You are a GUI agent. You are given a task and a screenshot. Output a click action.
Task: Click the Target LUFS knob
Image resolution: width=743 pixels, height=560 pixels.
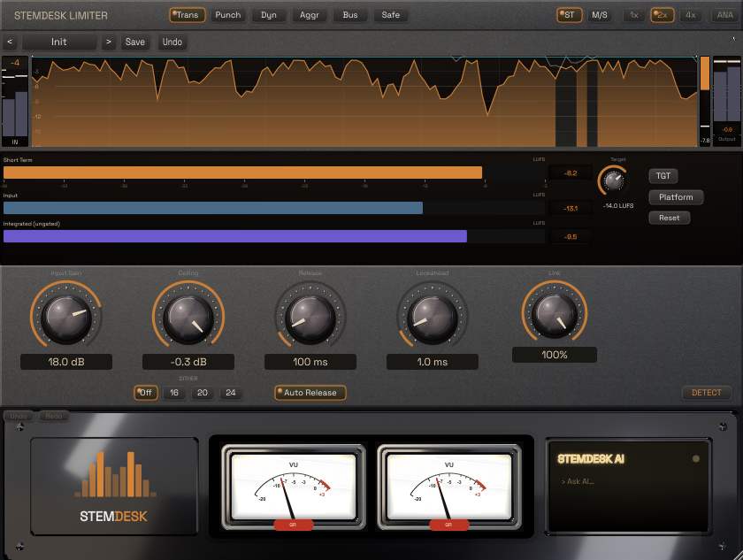[x=614, y=181]
